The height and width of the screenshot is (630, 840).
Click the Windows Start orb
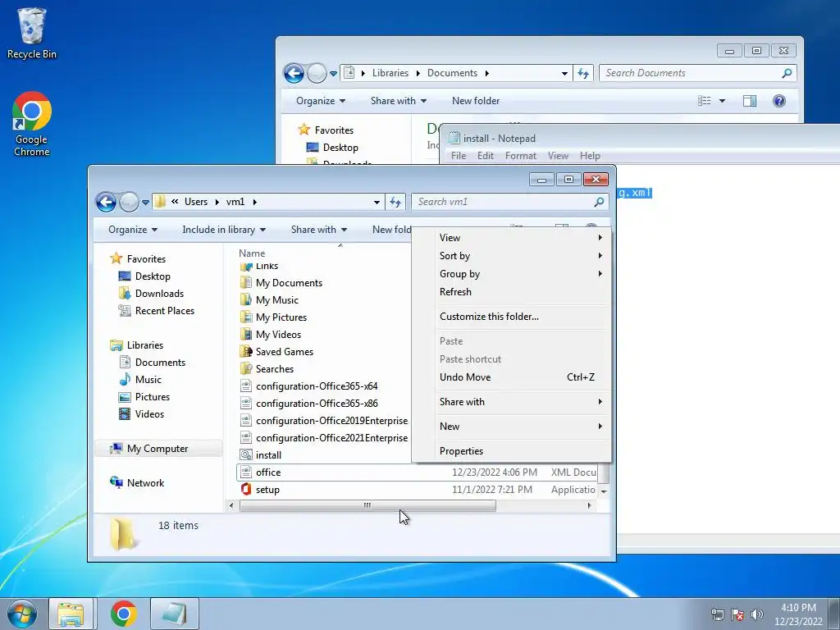pyautogui.click(x=22, y=614)
